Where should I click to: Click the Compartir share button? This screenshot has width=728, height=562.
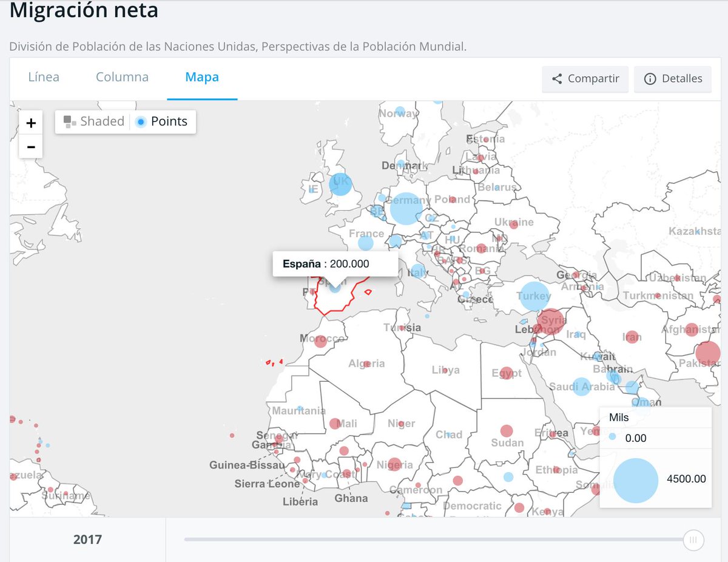click(x=585, y=79)
